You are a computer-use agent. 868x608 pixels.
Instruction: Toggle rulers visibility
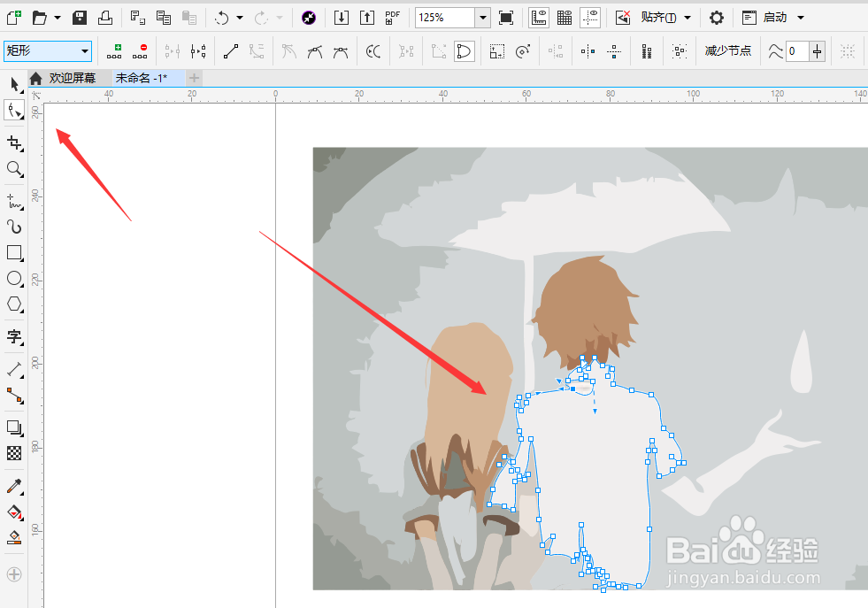click(x=539, y=18)
